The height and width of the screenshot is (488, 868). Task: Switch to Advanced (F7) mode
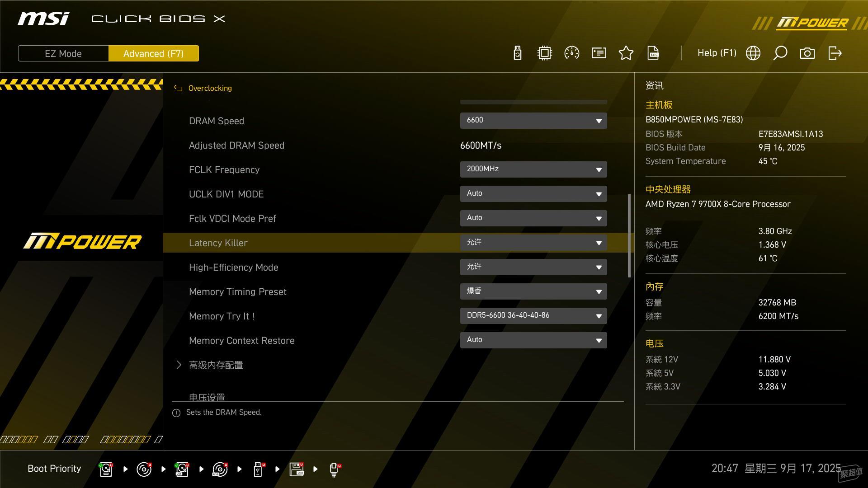154,53
